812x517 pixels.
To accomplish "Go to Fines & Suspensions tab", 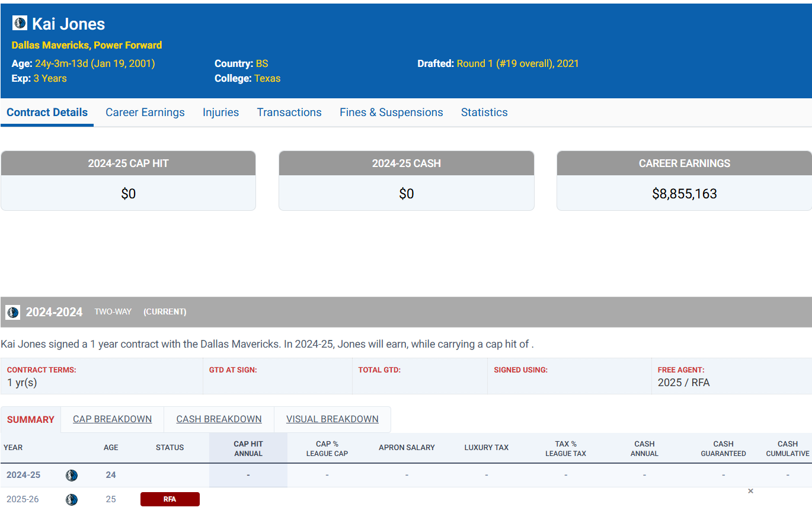I will [x=391, y=113].
